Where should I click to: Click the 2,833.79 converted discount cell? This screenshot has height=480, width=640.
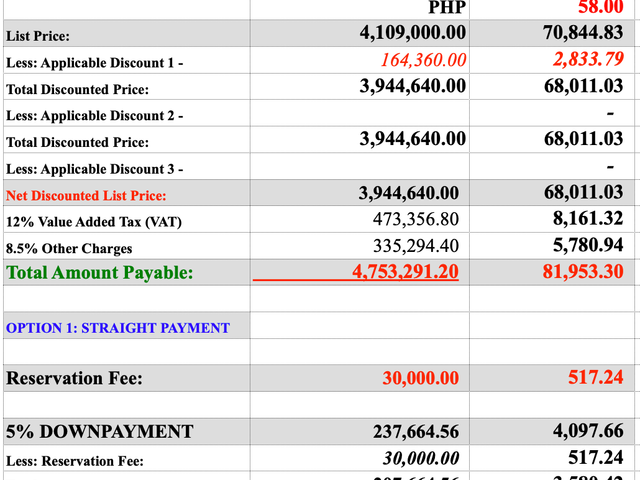point(552,60)
